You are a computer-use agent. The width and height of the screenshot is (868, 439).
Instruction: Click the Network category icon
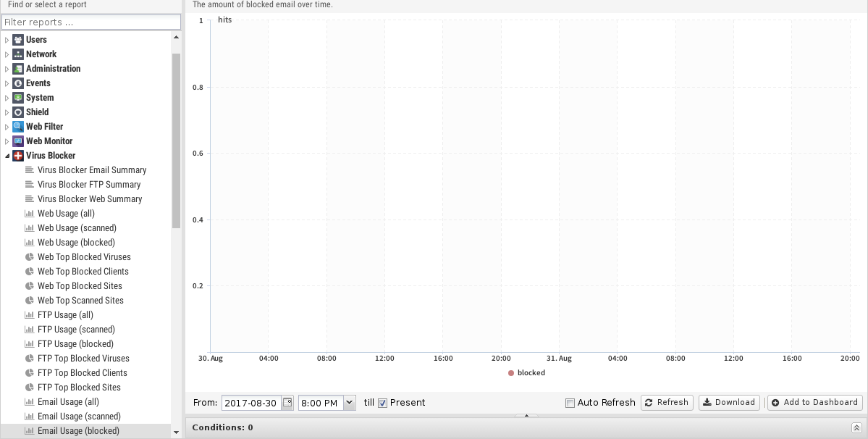pyautogui.click(x=18, y=54)
